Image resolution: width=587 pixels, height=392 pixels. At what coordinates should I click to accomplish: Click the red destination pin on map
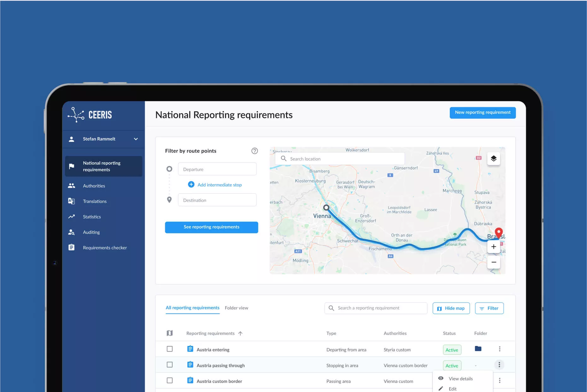click(499, 233)
